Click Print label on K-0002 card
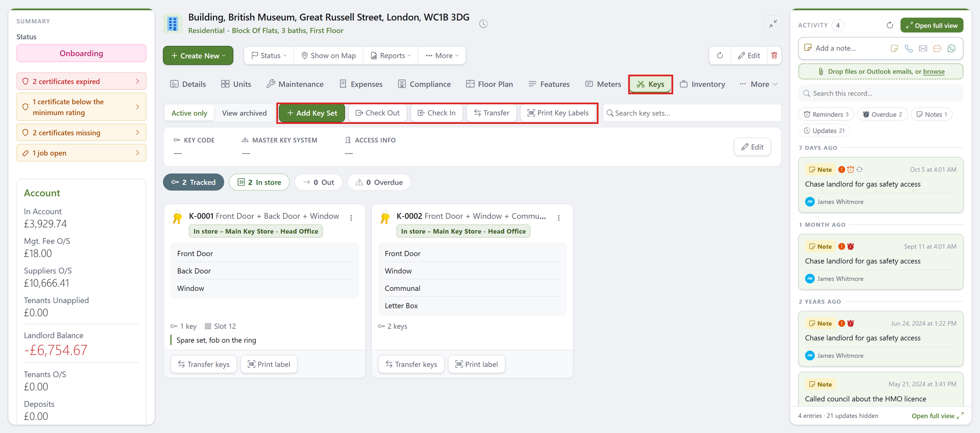 tap(477, 364)
